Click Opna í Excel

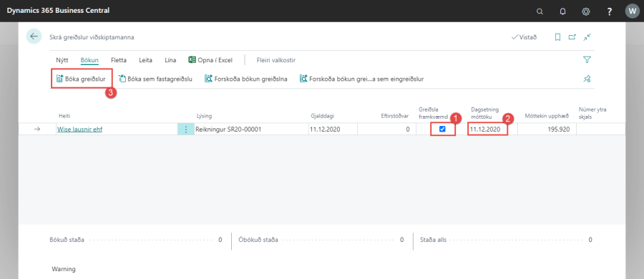210,60
